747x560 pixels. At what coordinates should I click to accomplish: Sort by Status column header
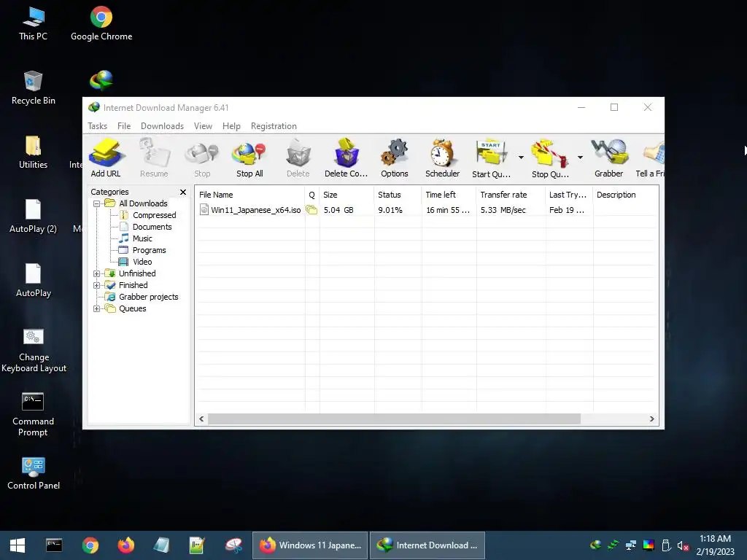pos(398,195)
